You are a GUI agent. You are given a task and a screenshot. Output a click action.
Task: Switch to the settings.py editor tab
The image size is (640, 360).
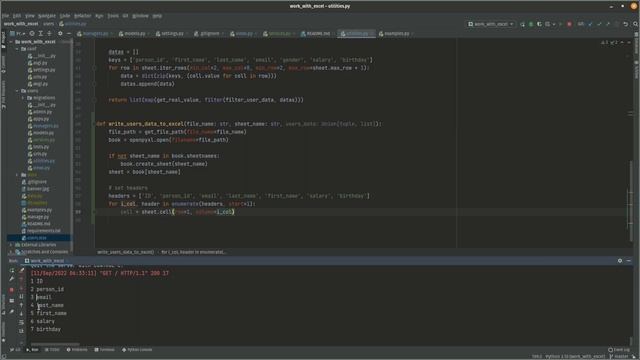tap(171, 33)
